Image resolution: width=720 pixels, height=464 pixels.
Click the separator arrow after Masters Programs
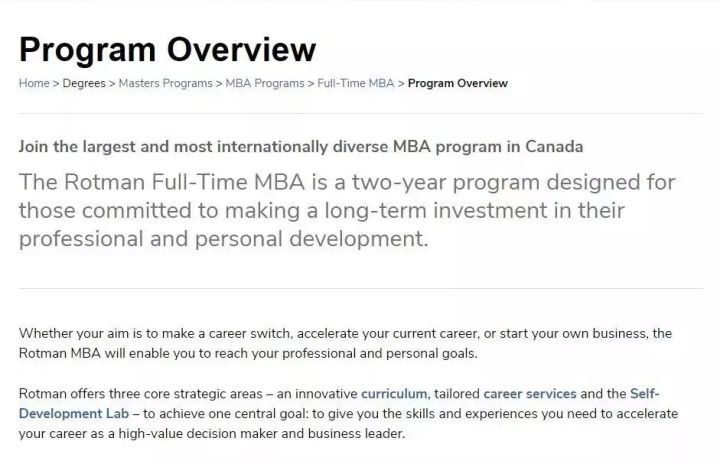click(219, 84)
